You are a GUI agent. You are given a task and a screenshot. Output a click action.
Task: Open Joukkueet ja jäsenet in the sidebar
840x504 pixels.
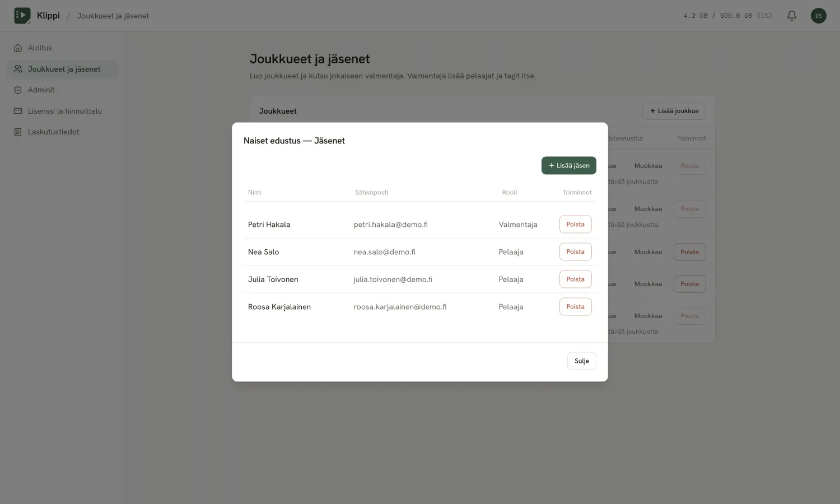click(x=63, y=69)
